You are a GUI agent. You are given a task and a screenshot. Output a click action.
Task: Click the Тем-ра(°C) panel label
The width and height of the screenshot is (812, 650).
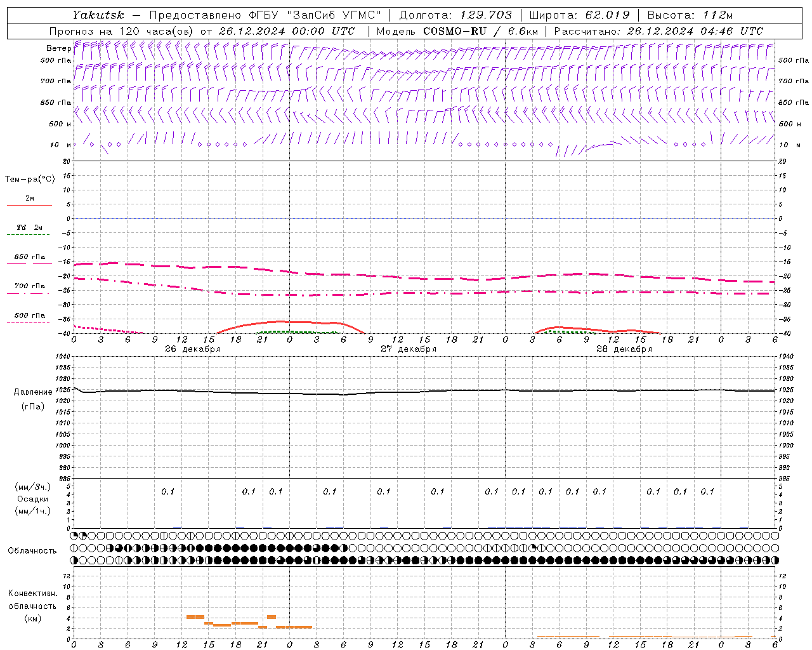[30, 180]
